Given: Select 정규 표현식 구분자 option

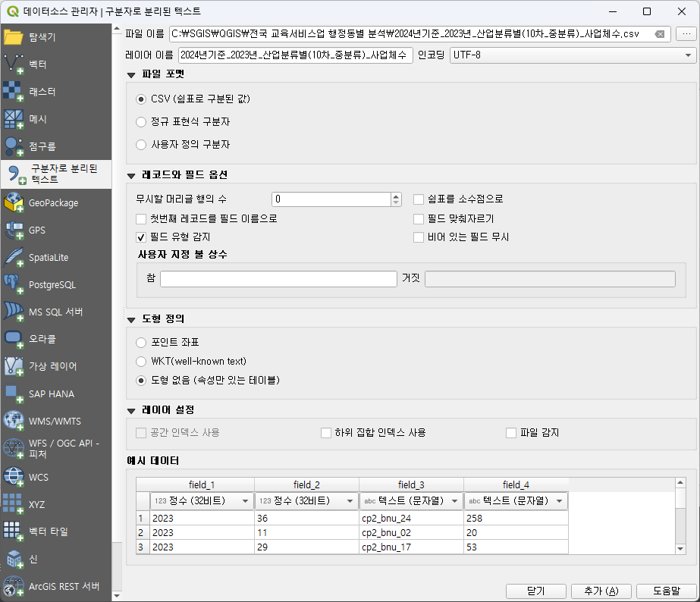Looking at the screenshot, I should pos(141,122).
